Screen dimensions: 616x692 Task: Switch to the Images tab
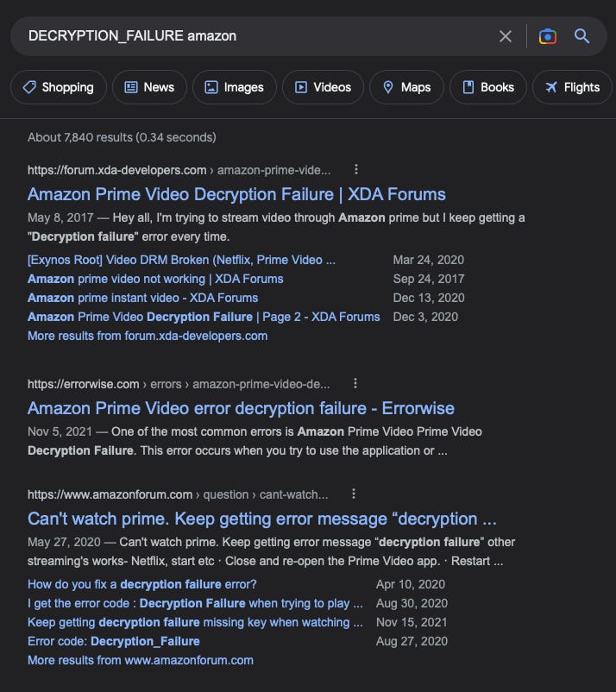coord(235,87)
